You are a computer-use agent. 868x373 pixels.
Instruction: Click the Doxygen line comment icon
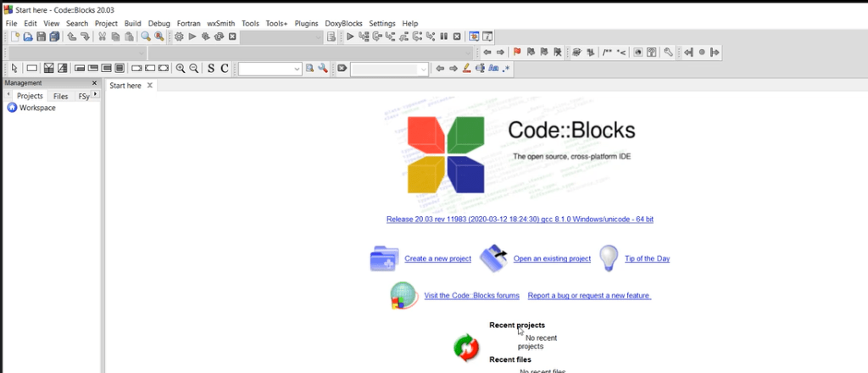pos(621,52)
